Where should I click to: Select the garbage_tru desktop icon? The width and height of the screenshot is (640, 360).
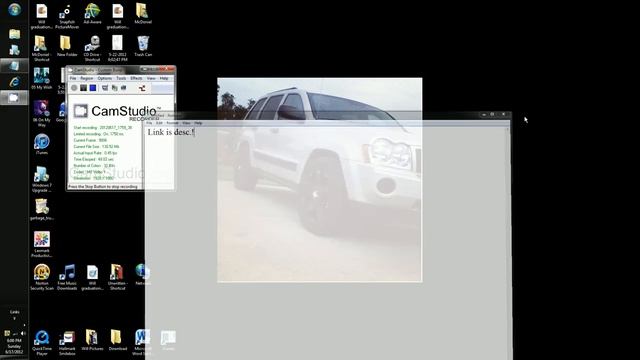tap(42, 210)
